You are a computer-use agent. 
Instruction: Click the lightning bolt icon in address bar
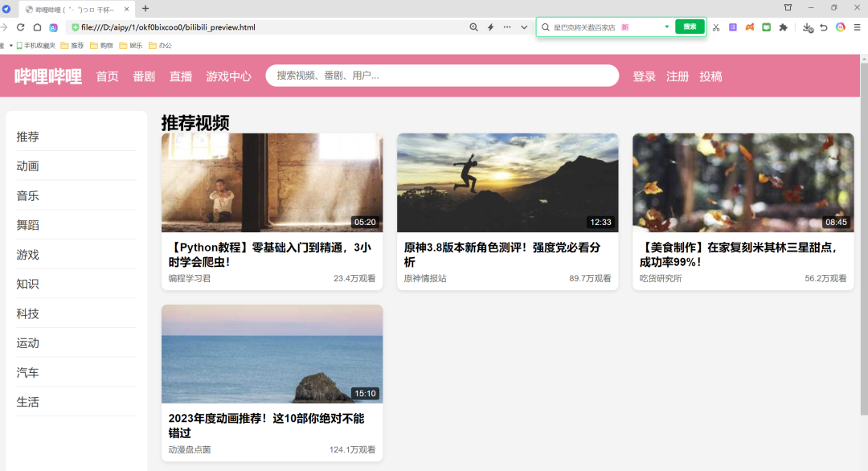(x=490, y=27)
